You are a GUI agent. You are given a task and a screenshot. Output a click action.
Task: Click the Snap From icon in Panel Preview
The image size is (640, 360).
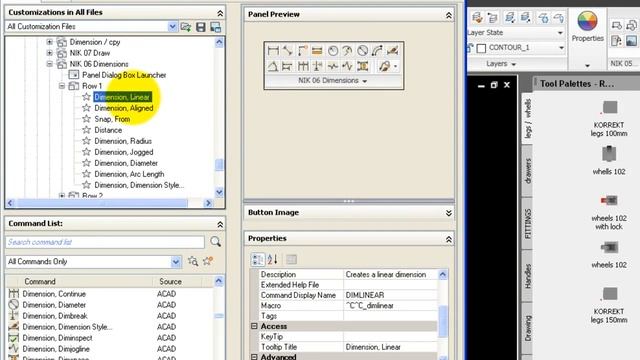point(302,51)
